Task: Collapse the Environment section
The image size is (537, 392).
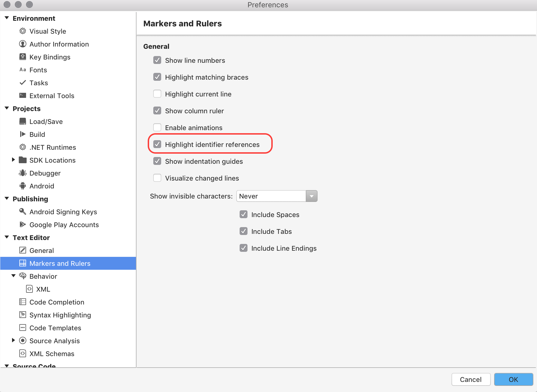Action: (x=6, y=17)
